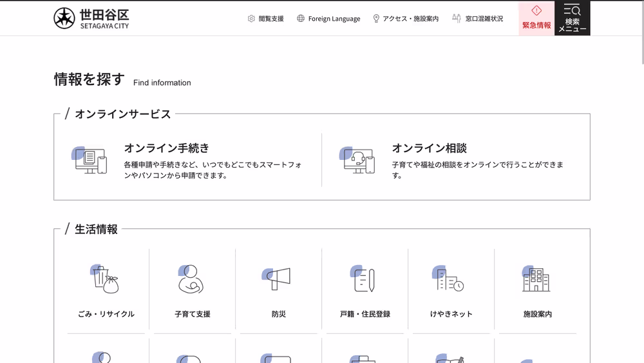Click the オンライン手続き computer icon

coord(90,160)
